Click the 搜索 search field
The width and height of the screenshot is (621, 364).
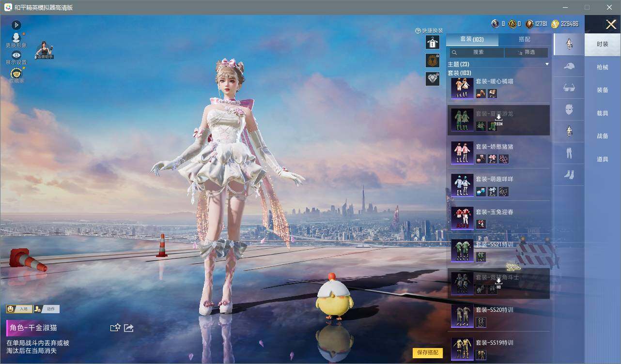[x=477, y=52]
